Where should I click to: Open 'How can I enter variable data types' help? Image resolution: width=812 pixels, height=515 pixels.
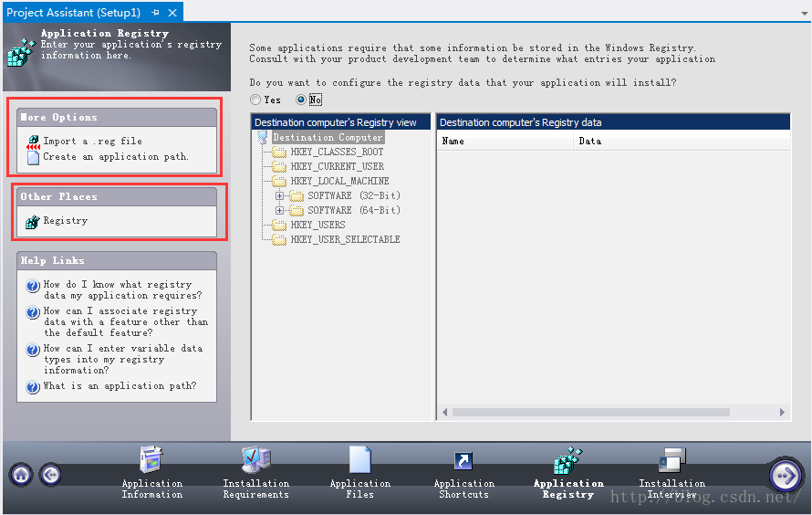click(123, 359)
